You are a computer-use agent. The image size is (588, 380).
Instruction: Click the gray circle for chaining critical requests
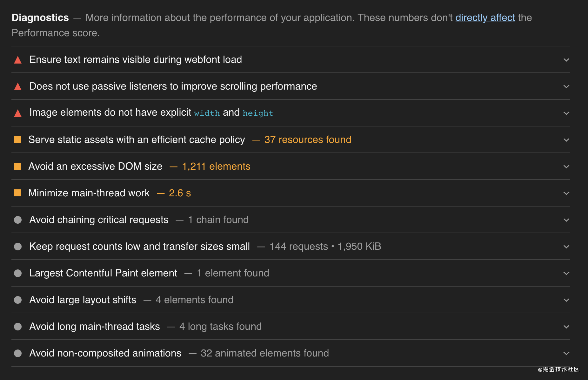[18, 220]
